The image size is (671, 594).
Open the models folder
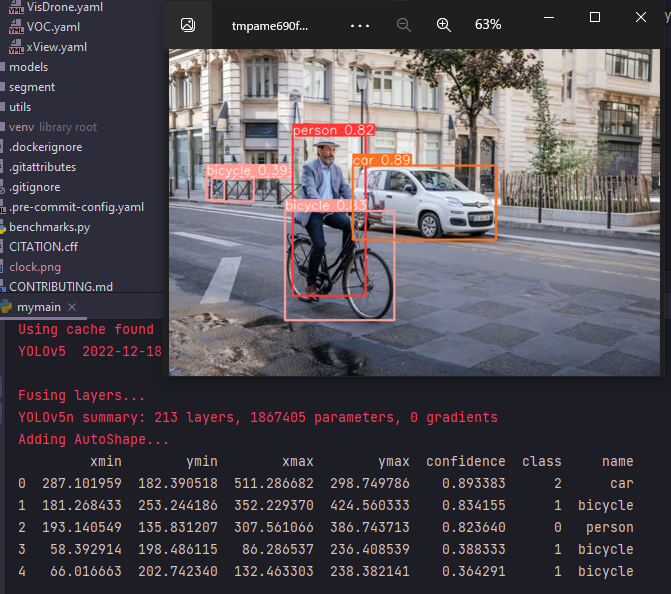pyautogui.click(x=29, y=67)
